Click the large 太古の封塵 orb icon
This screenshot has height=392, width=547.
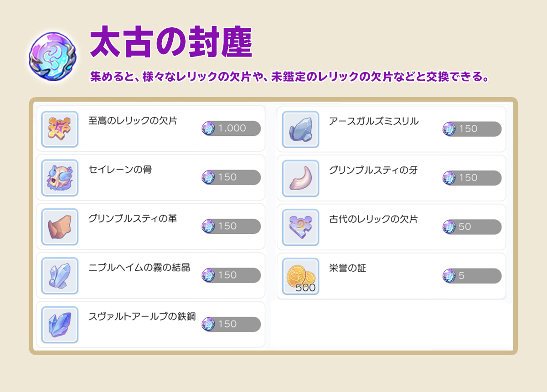pyautogui.click(x=52, y=56)
